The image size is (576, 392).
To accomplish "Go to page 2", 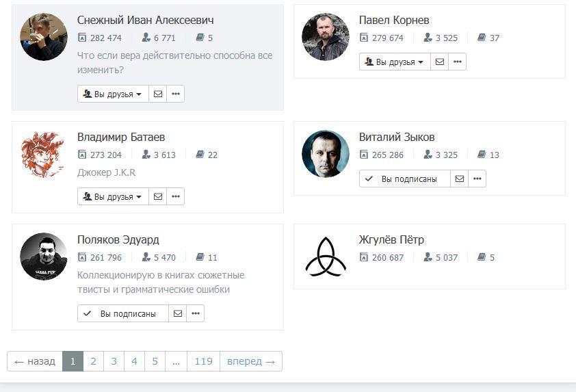I will tap(93, 361).
